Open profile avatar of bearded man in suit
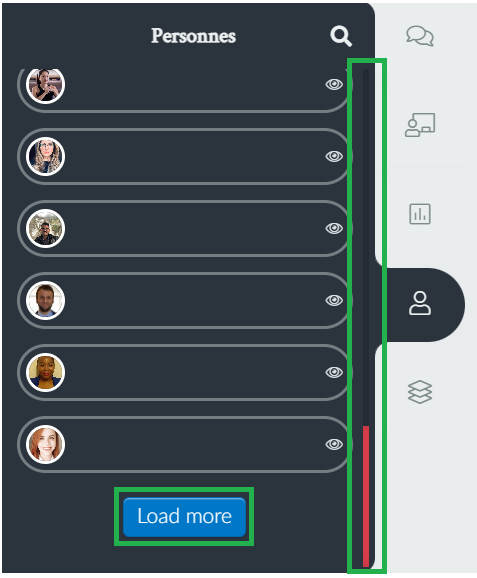Viewport: 477px width, 578px height. pyautogui.click(x=45, y=300)
